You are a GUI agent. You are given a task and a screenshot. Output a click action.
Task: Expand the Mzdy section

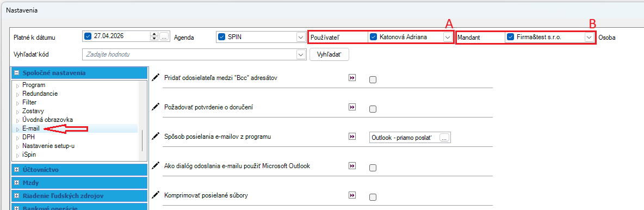coord(16,182)
